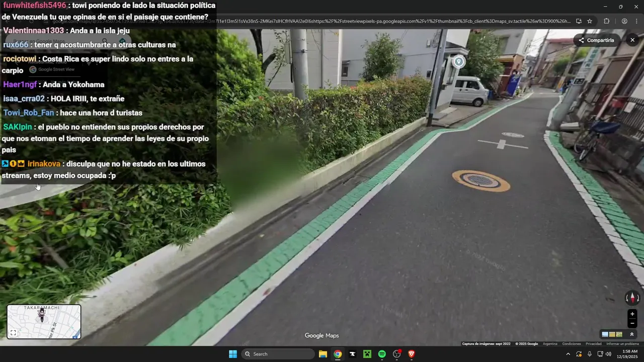Open the Chrome profile avatar
Screen dimensions: 644x362
[624, 21]
